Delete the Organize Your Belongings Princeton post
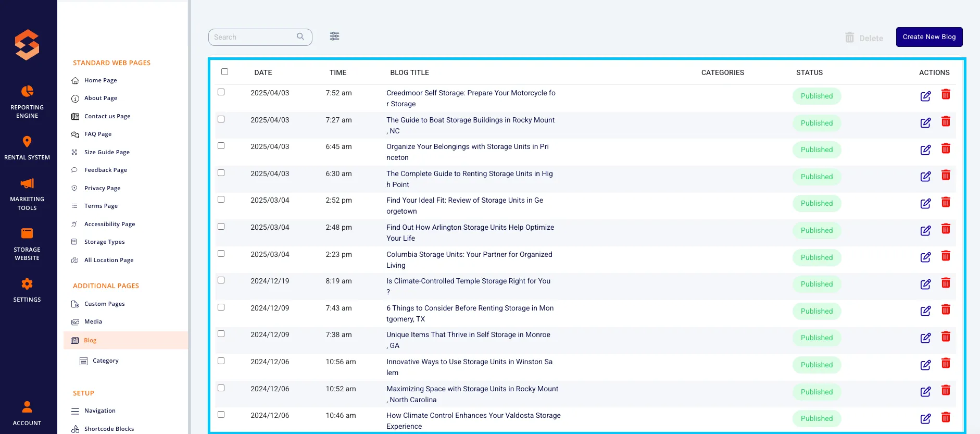The image size is (980, 434). [946, 148]
